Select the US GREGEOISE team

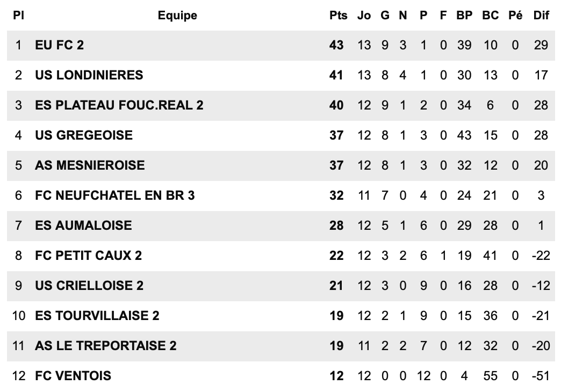coord(84,135)
